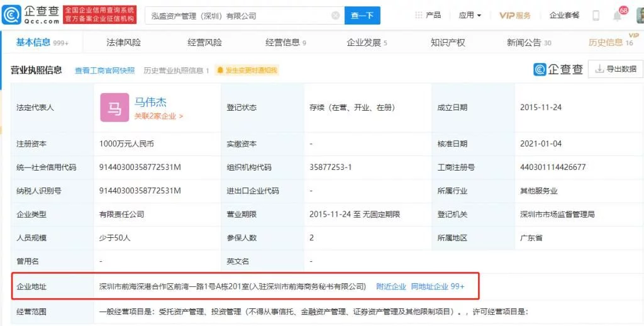
Task: Open the mobile phone icon in header
Action: [596, 16]
